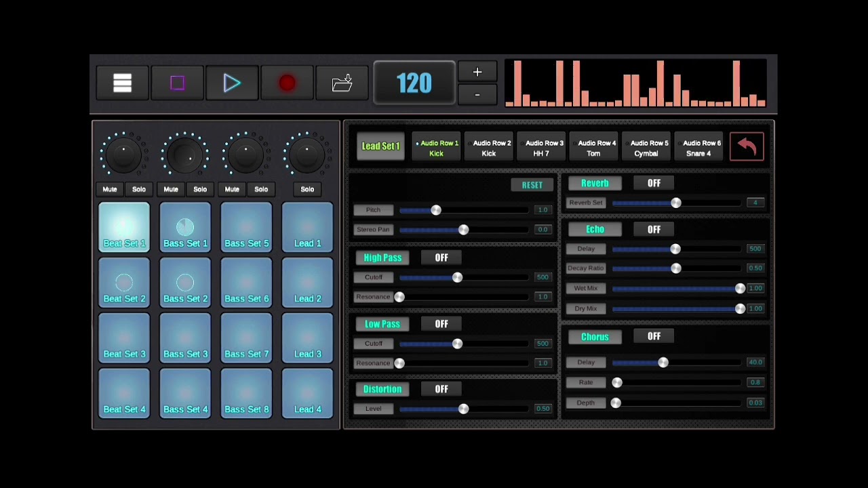The image size is (868, 488).
Task: Trigger the Bass Set 6 pad
Action: tap(246, 283)
